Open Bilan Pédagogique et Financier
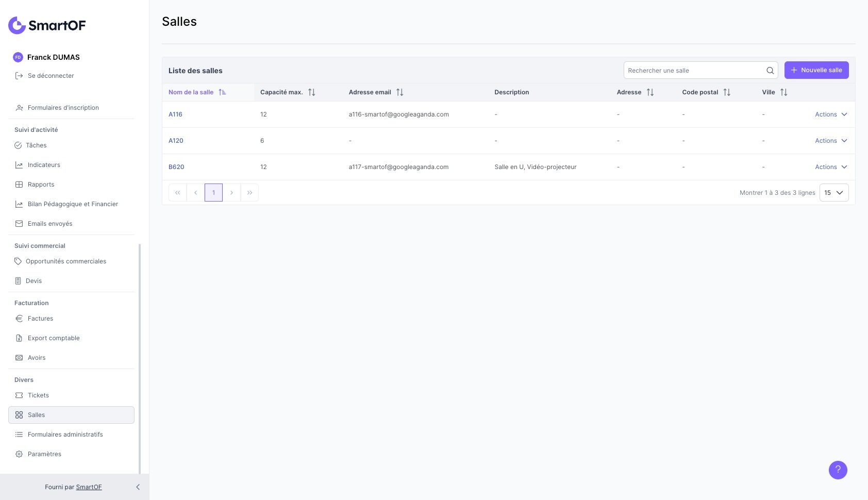The height and width of the screenshot is (500, 868). point(71,204)
